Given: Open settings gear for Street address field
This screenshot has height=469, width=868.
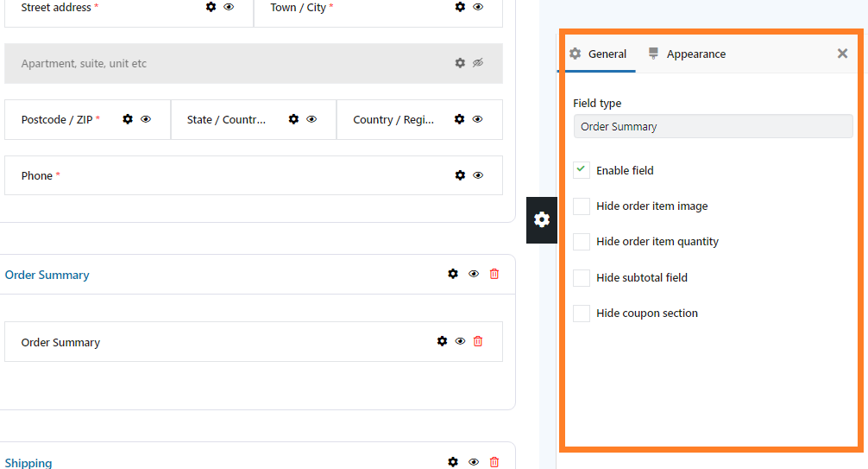Looking at the screenshot, I should (x=211, y=7).
